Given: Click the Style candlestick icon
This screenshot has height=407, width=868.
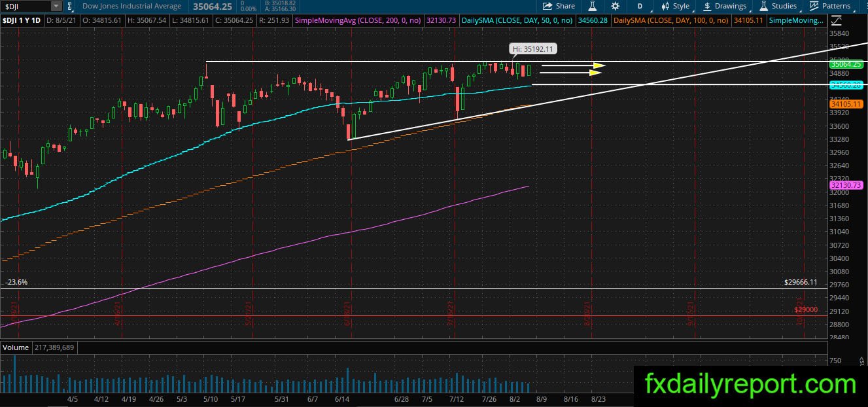Looking at the screenshot, I should click(665, 6).
